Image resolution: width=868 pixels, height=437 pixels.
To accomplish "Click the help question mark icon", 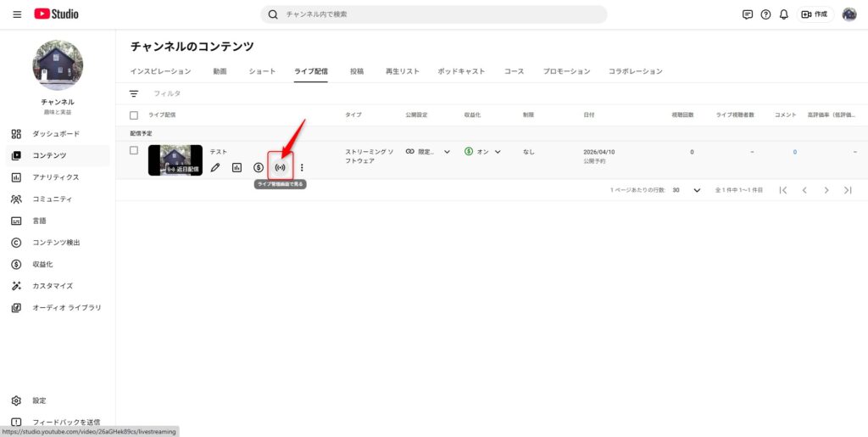I will point(765,14).
